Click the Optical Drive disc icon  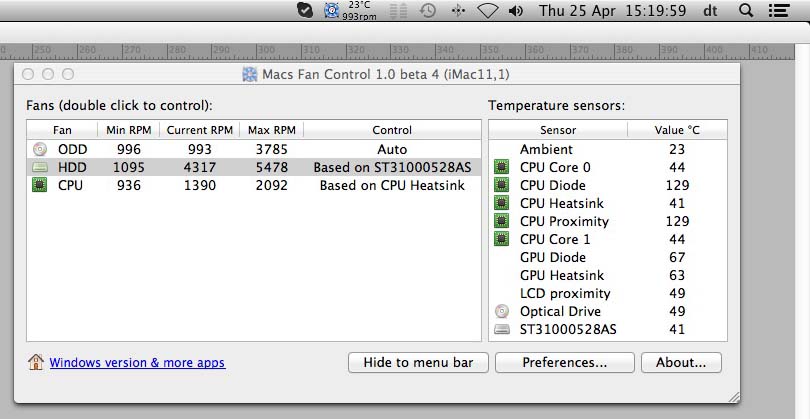(x=502, y=311)
